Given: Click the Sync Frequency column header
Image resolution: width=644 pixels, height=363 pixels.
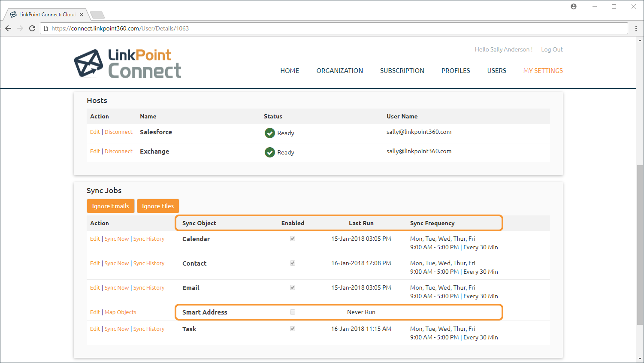Looking at the screenshot, I should pyautogui.click(x=432, y=224).
